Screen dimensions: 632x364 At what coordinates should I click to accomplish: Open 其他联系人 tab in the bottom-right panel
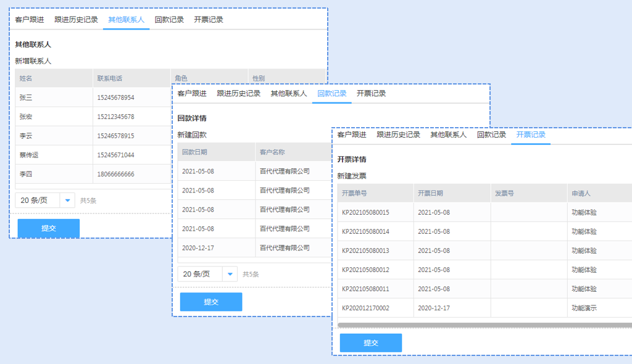coord(448,134)
